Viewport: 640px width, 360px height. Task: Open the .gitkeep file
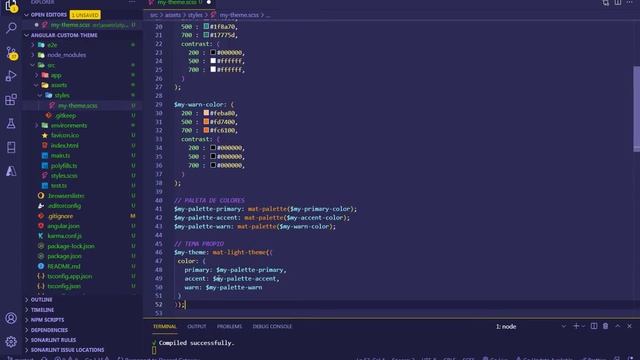click(65, 116)
